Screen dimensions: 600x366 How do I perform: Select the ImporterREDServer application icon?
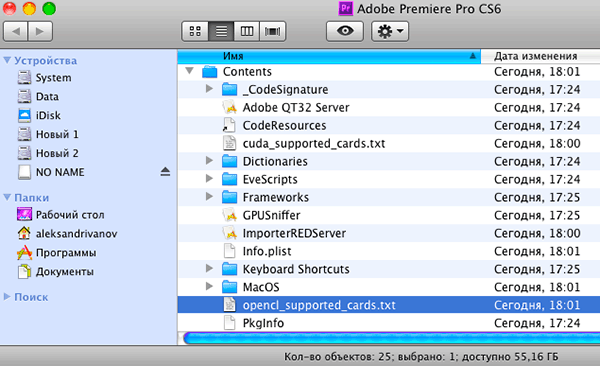(230, 233)
